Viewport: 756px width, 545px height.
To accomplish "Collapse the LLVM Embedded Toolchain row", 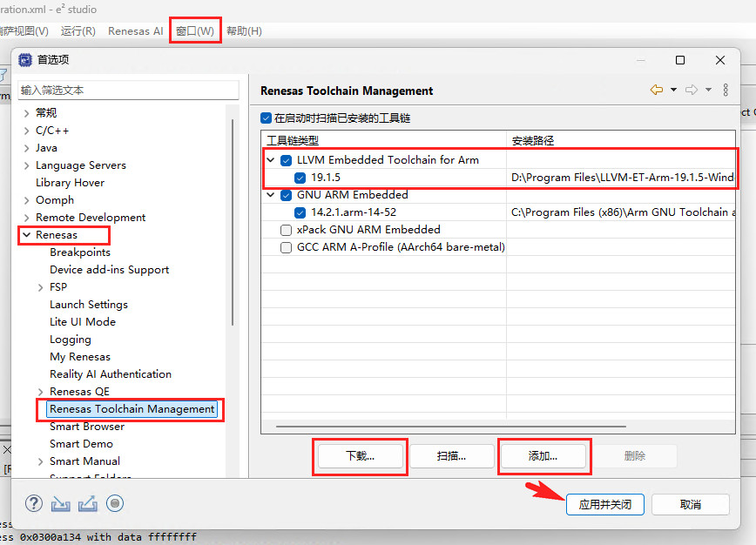I will pyautogui.click(x=271, y=160).
